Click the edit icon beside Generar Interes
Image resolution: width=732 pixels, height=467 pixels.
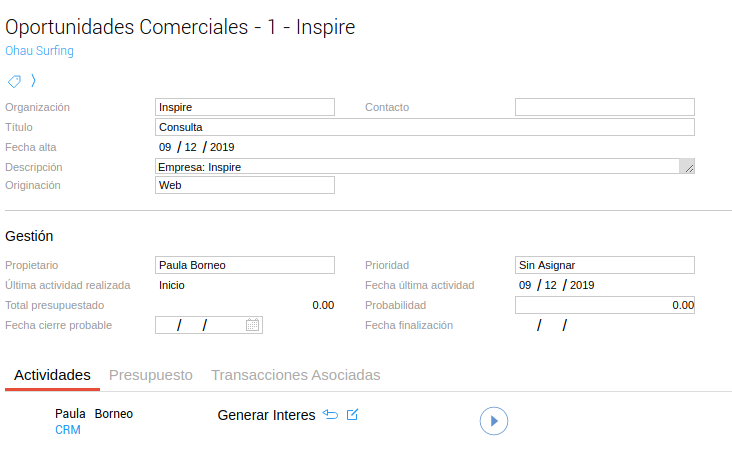tap(352, 415)
